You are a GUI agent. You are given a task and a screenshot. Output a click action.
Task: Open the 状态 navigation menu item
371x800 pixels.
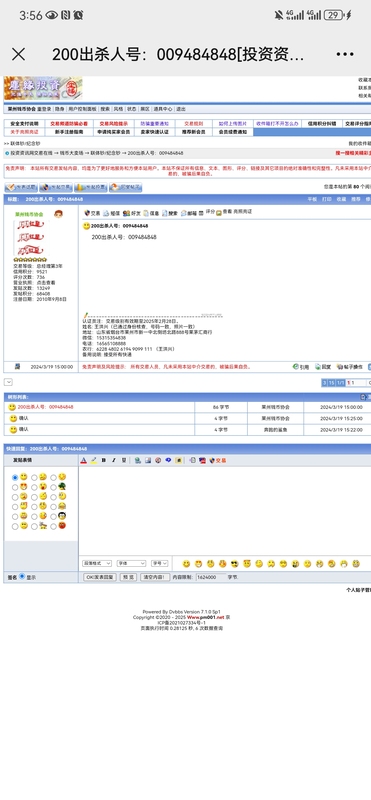[x=132, y=109]
